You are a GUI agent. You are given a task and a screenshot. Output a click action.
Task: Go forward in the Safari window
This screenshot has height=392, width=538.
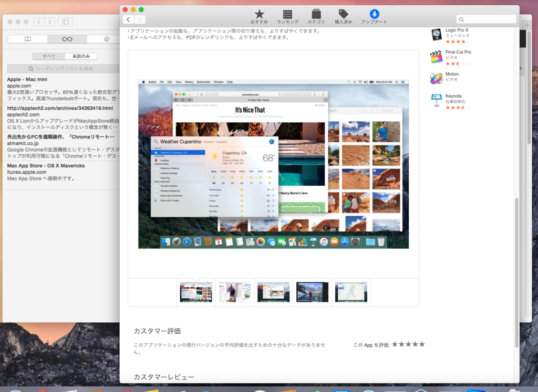tap(50, 22)
